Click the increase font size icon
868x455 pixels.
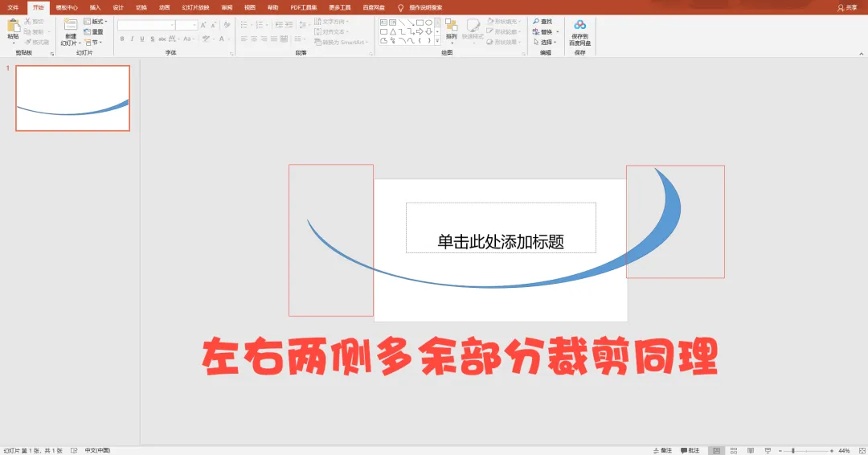[203, 25]
